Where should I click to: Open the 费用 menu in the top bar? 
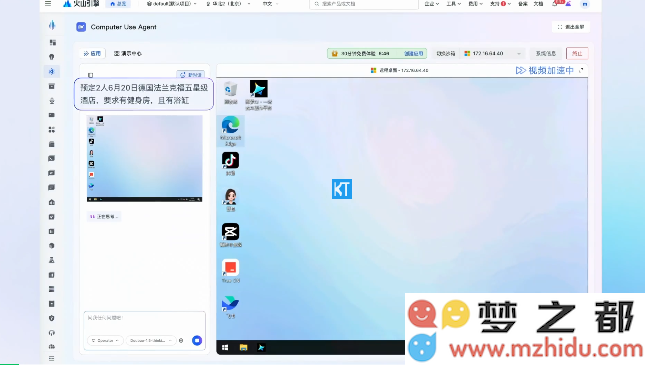click(475, 4)
